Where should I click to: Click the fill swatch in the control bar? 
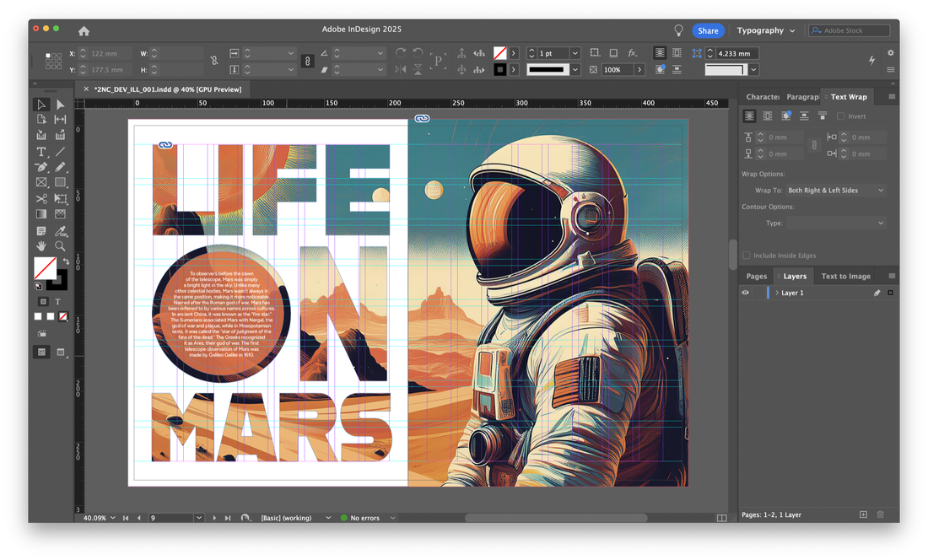500,53
